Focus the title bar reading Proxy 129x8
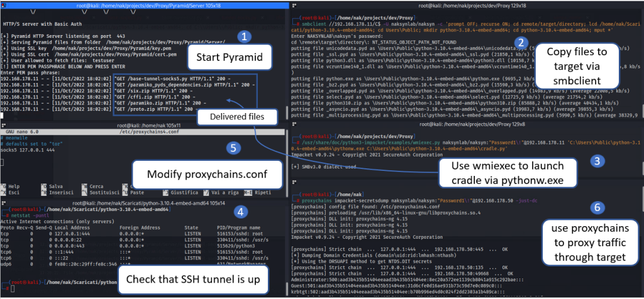Viewport: 644px width, 299px height. [467, 123]
